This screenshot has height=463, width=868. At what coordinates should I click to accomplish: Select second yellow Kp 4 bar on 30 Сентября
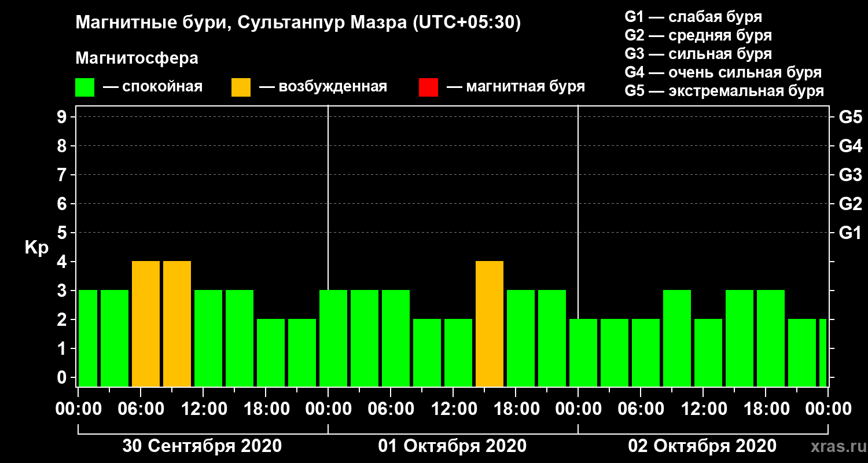[177, 324]
